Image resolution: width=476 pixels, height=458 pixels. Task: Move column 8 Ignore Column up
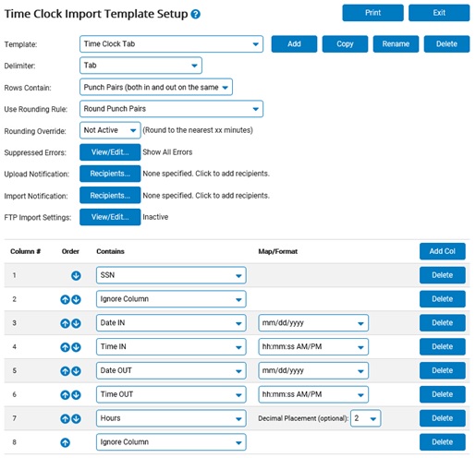65,442
